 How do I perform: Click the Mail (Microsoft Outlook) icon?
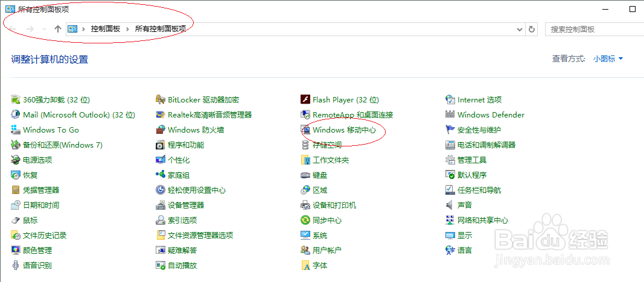(16, 114)
